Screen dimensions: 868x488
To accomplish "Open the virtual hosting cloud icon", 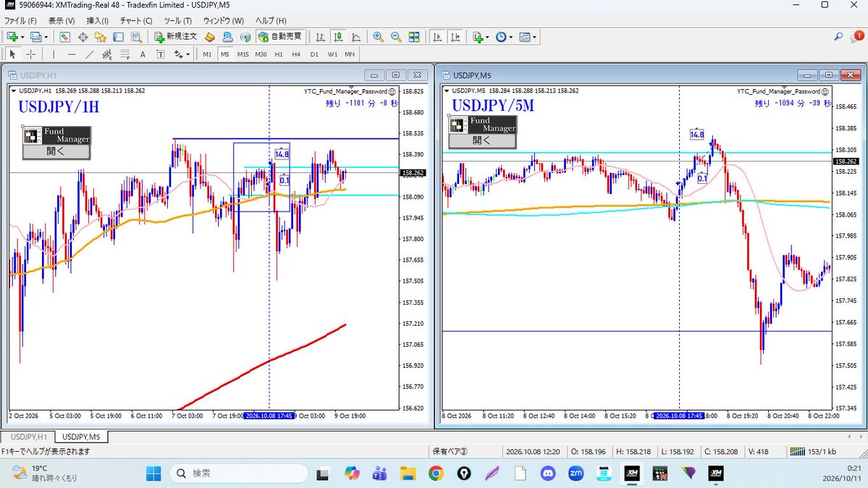I will click(x=227, y=37).
